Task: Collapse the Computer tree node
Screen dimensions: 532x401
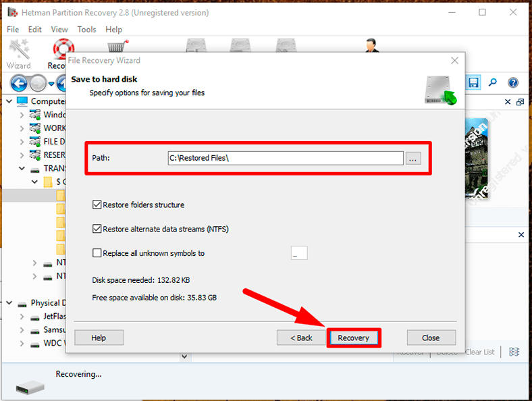Action: tap(9, 101)
